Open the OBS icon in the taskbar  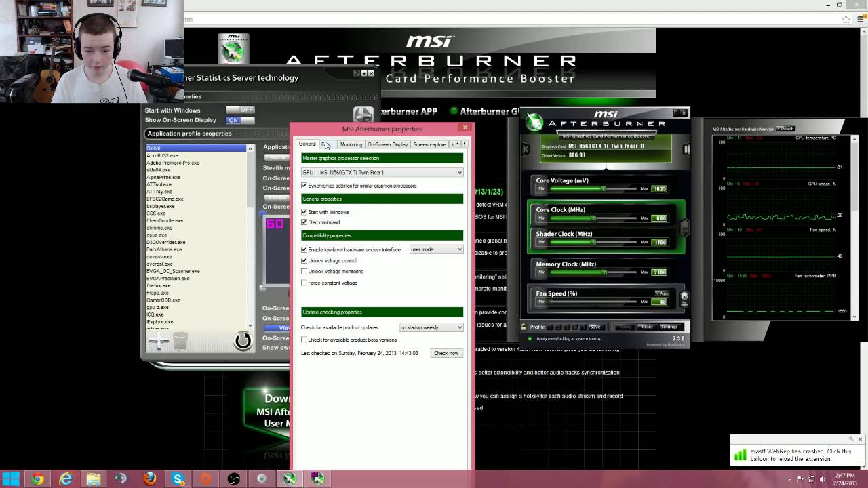pos(234,479)
